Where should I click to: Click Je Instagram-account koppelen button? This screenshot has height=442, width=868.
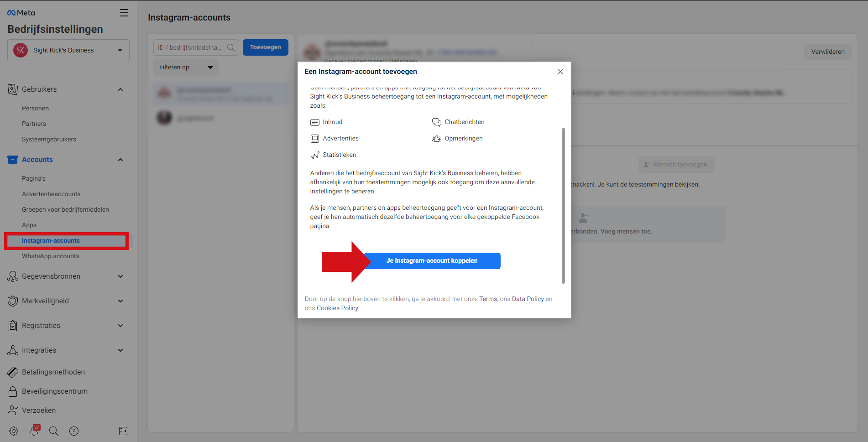[x=432, y=261]
